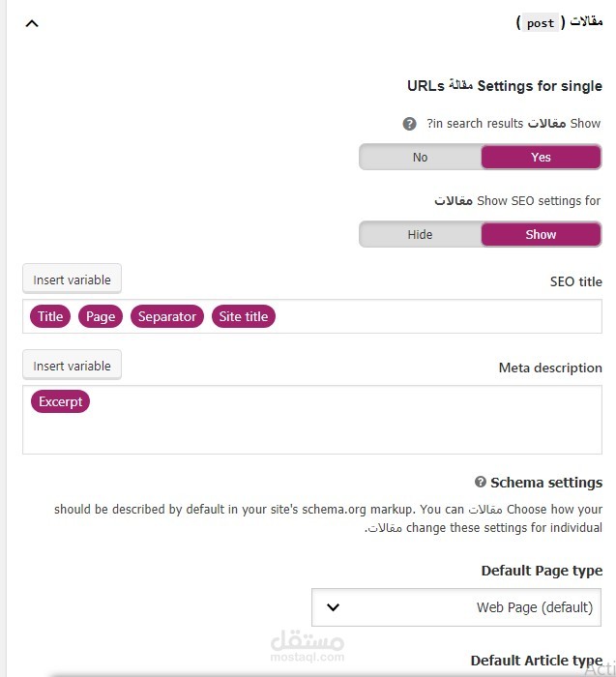Choose Show for SEO settings
This screenshot has height=677, width=616.
pos(541,234)
